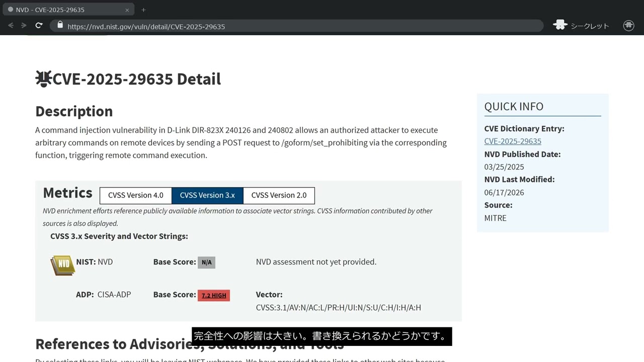
Task: Click 'NVD Last Modified:' label
Action: (519, 179)
